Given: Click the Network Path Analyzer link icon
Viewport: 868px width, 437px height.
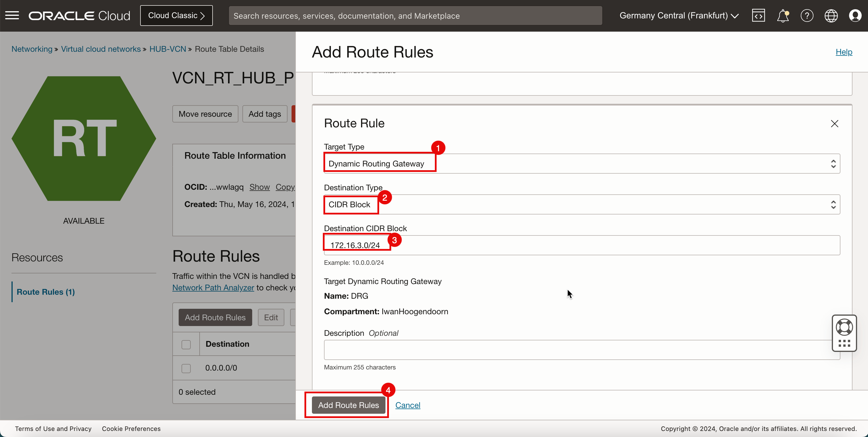Looking at the screenshot, I should point(213,287).
